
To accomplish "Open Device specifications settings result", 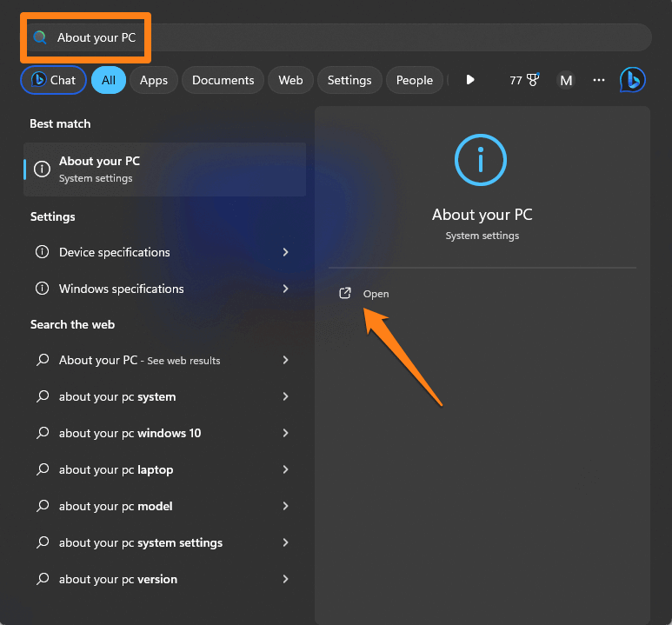I will [164, 252].
